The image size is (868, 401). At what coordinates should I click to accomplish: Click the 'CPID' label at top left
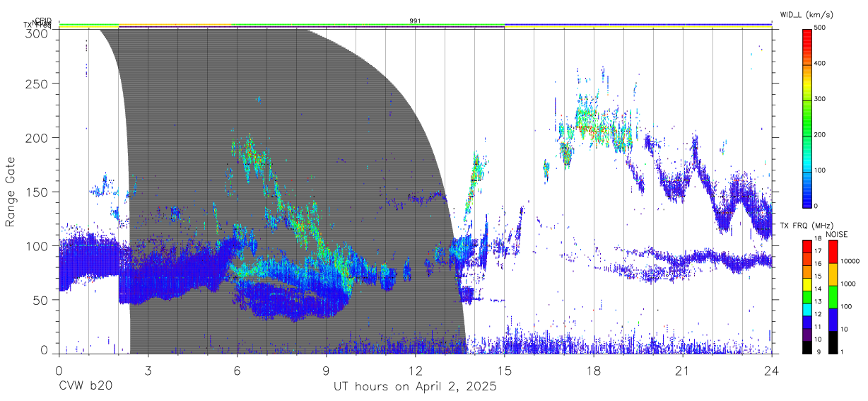pos(42,21)
